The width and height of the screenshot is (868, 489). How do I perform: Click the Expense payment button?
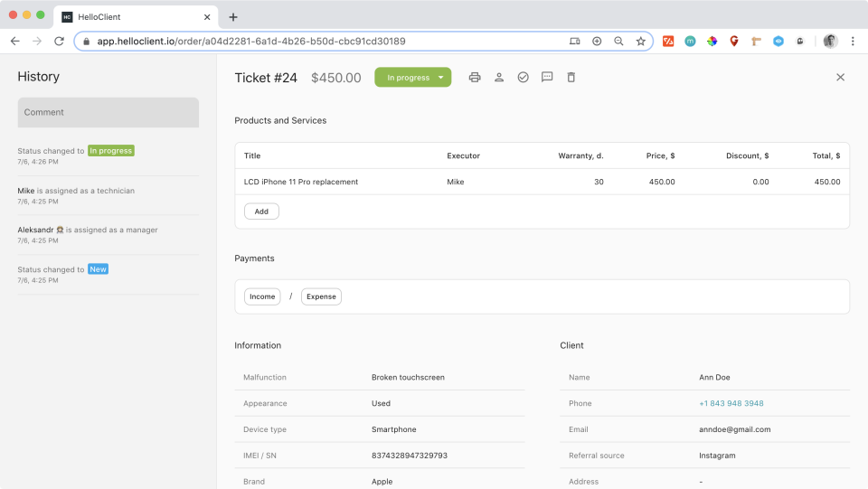point(321,296)
